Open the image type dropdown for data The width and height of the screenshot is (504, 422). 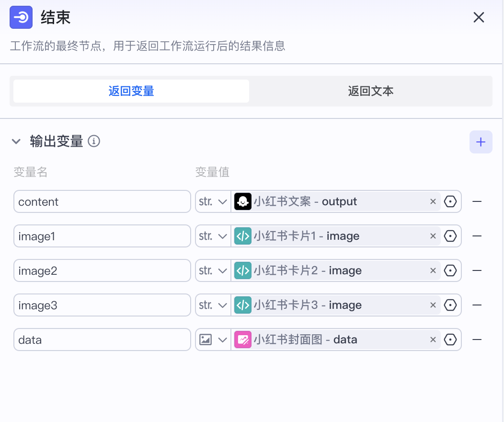[x=212, y=340]
